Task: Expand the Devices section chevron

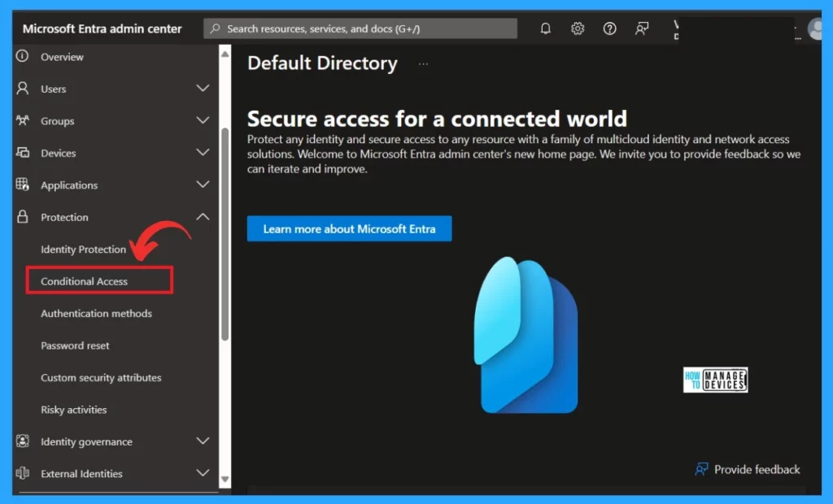Action: (203, 153)
